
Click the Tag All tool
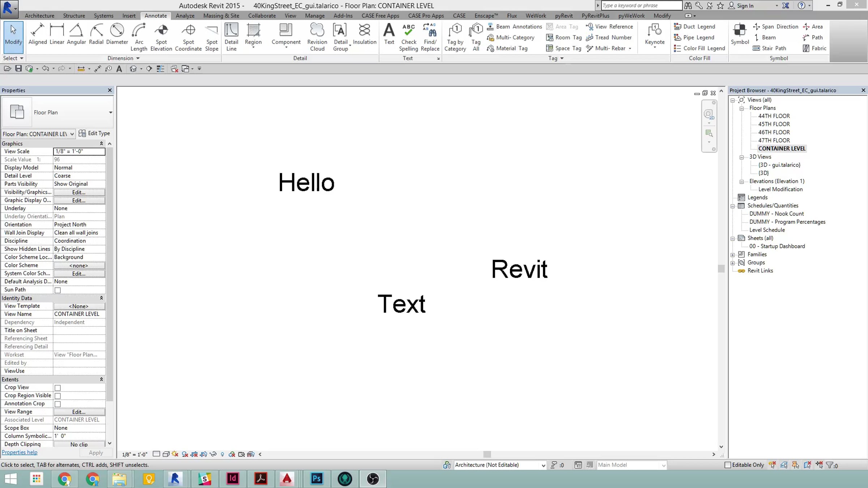pyautogui.click(x=476, y=37)
